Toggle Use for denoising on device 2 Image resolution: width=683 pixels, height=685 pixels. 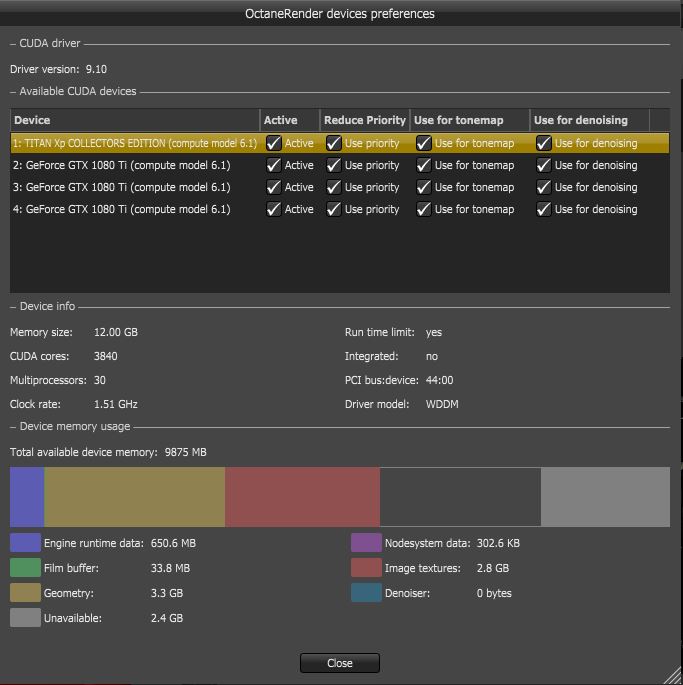(x=544, y=165)
